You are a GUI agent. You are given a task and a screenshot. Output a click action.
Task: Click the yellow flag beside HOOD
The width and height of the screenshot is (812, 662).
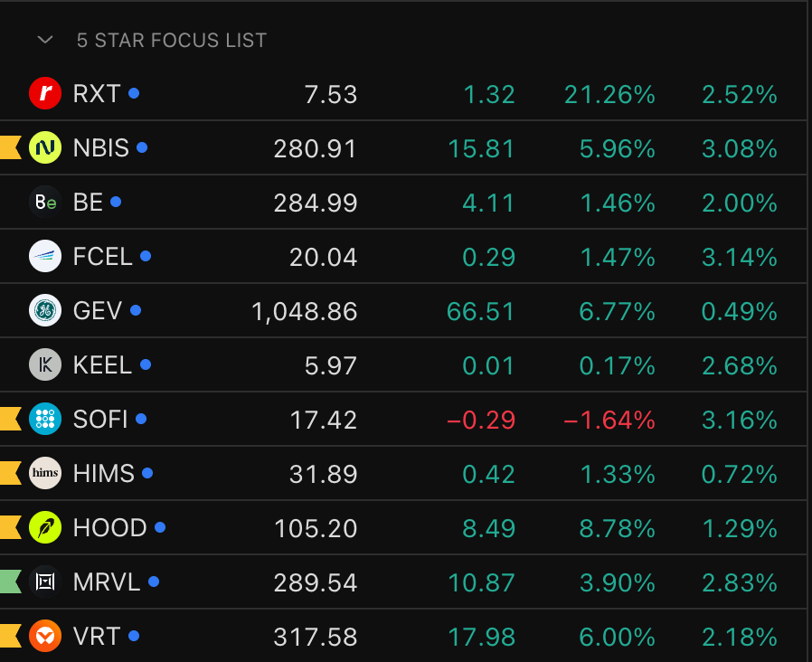tap(10, 527)
